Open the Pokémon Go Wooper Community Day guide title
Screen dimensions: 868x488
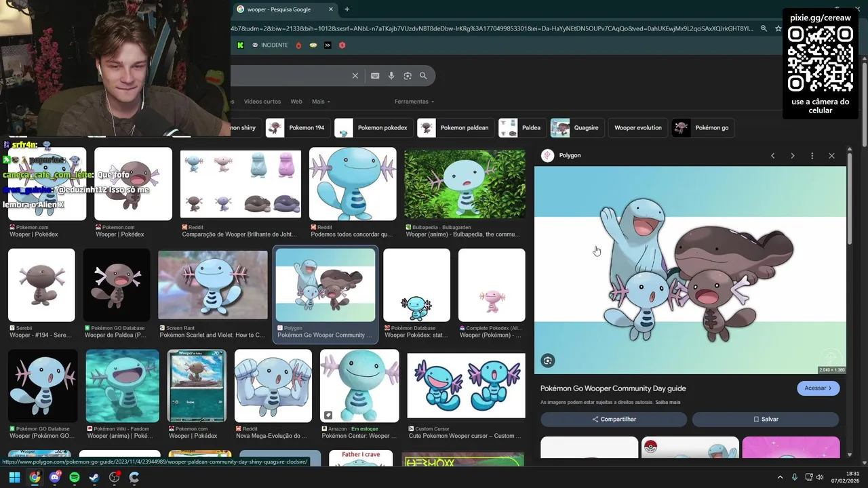click(613, 388)
